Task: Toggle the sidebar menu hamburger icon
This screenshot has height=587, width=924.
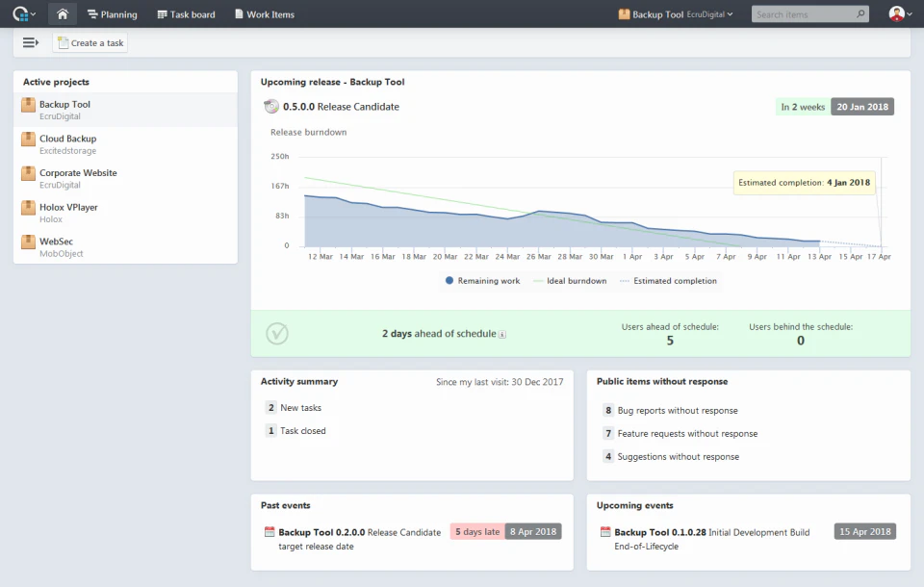Action: tap(31, 42)
